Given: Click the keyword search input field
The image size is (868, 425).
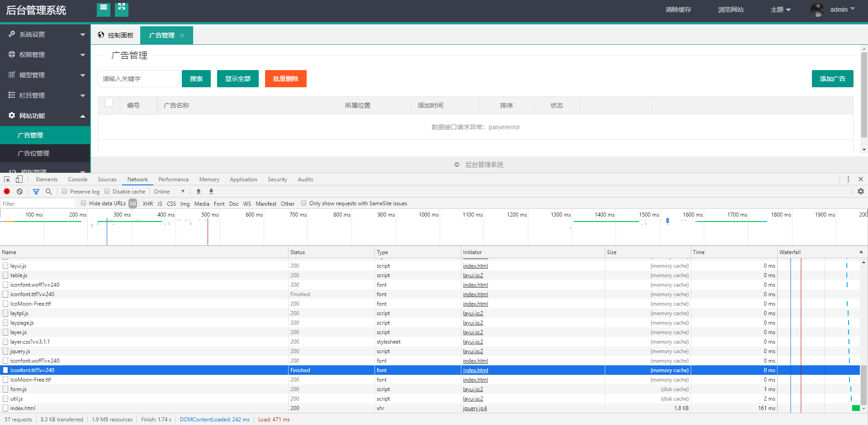Looking at the screenshot, I should tap(139, 79).
